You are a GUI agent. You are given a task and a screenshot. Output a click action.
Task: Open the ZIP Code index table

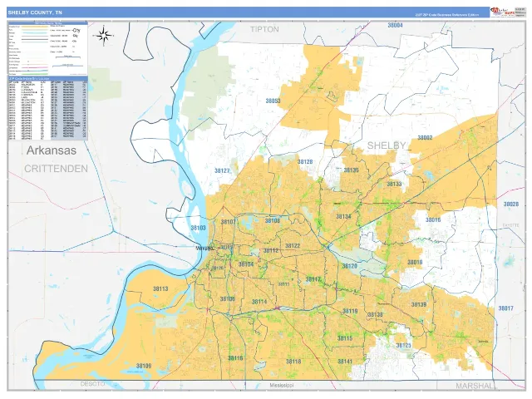47,108
